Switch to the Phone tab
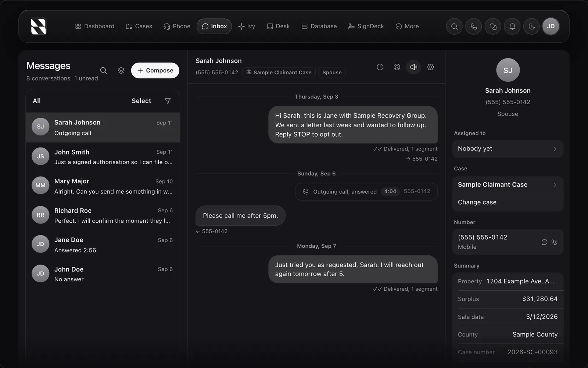The width and height of the screenshot is (588, 368). pos(177,26)
